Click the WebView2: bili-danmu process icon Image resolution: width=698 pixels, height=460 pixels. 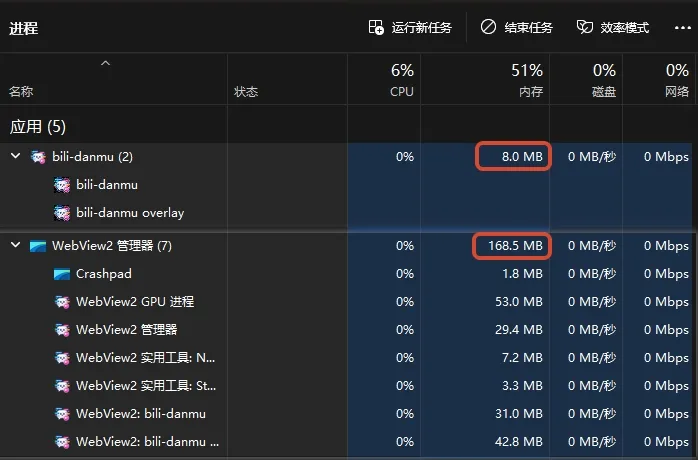tap(62, 414)
